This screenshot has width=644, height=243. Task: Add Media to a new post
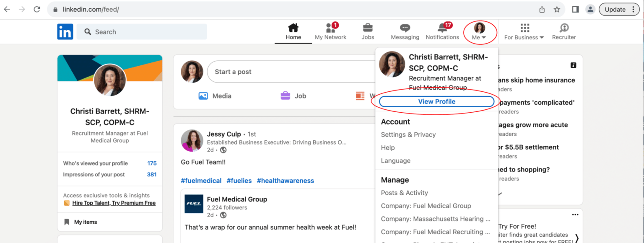point(215,96)
